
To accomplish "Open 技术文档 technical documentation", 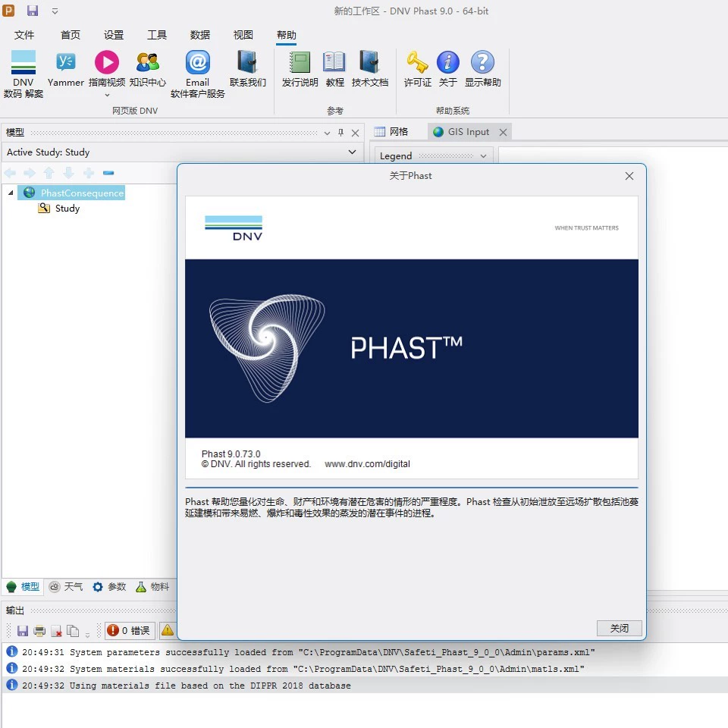I will [x=369, y=69].
